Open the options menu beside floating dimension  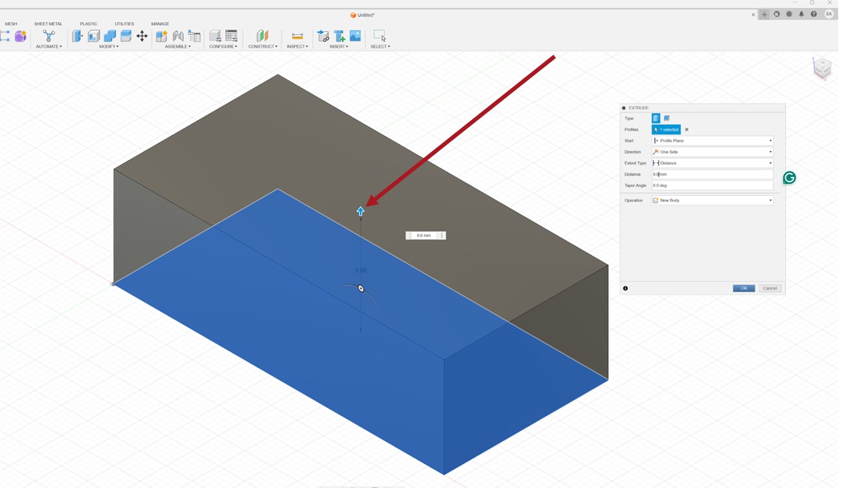pos(442,235)
